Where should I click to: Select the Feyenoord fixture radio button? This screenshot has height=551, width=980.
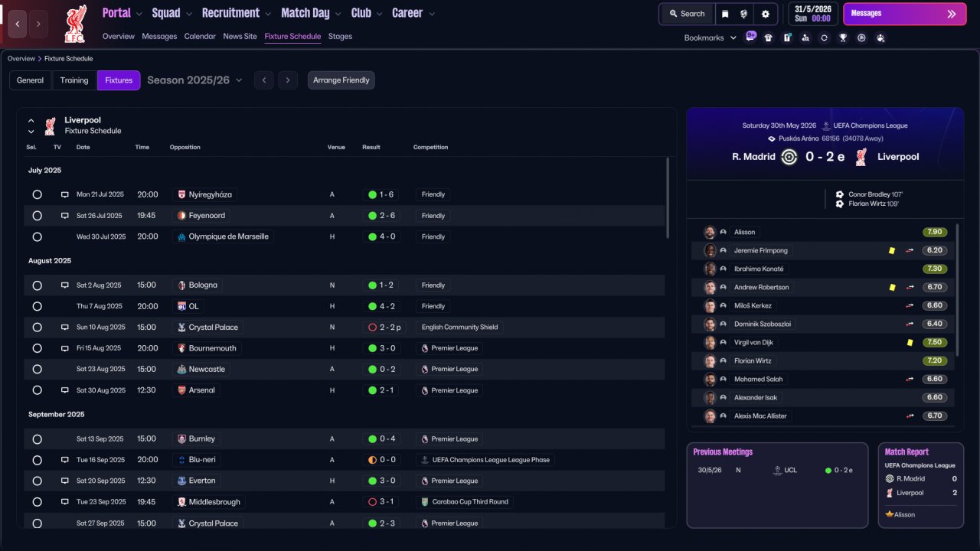(x=37, y=216)
